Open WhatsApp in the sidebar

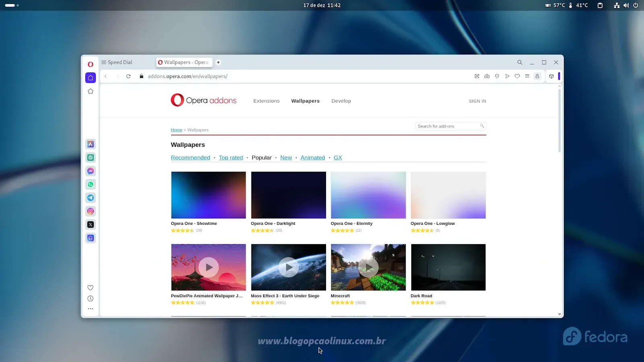click(91, 184)
